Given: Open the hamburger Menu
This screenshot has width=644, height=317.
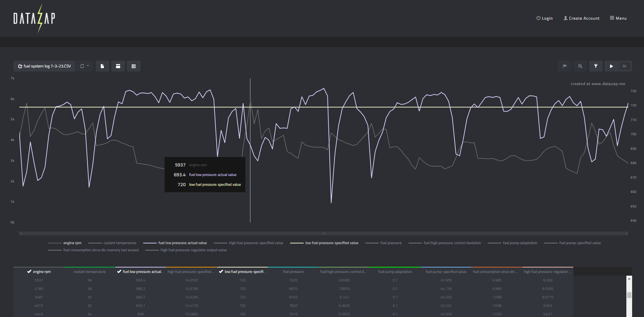Looking at the screenshot, I should click(618, 18).
